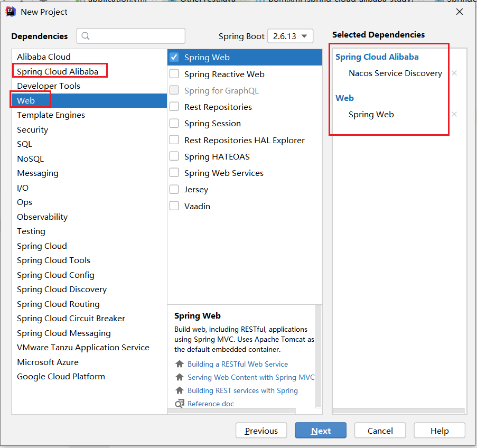Select the Spring Cloud category
This screenshot has width=477, height=448.
pos(89,246)
